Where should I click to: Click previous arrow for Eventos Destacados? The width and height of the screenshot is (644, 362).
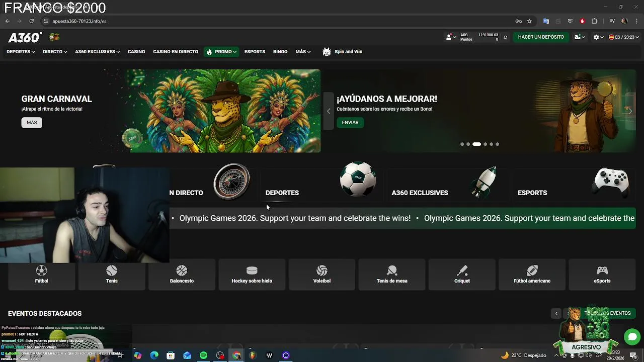tap(556, 313)
